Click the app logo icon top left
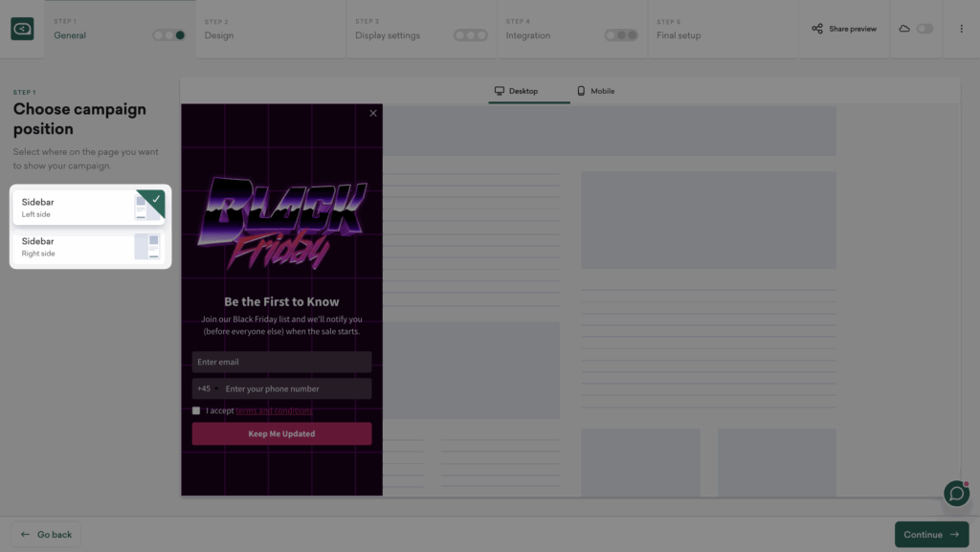 click(23, 28)
